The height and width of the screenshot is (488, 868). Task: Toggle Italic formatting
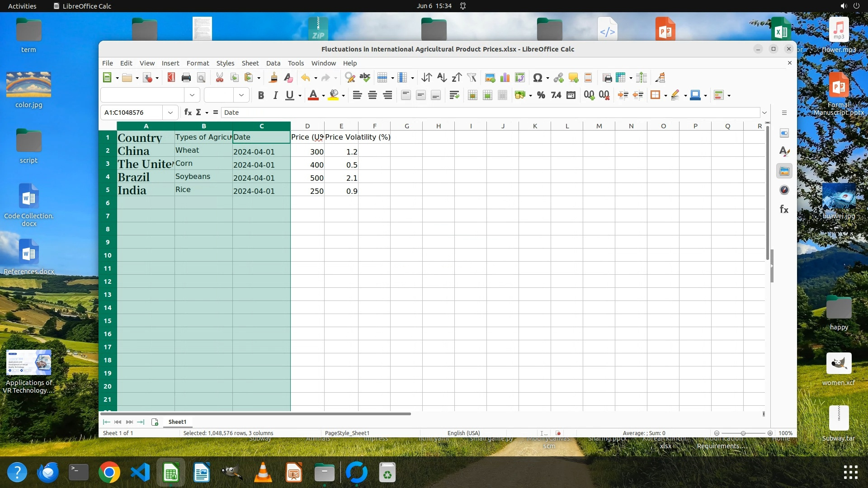[275, 95]
